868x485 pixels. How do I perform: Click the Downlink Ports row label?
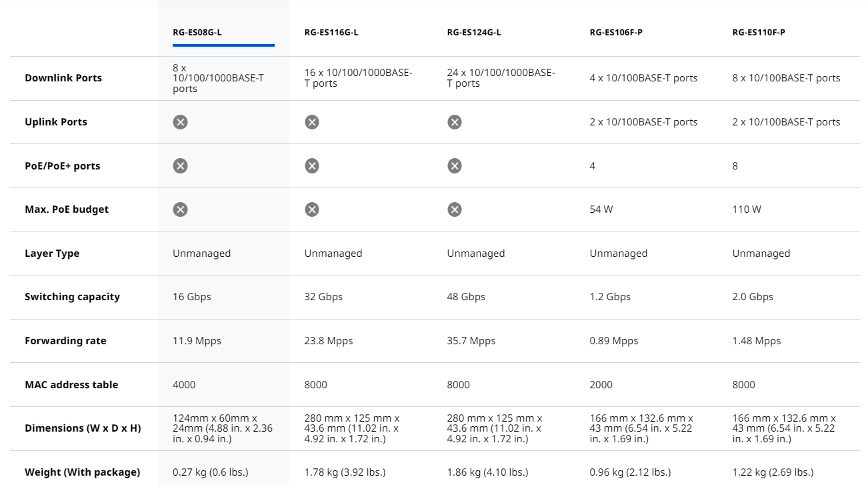[63, 78]
